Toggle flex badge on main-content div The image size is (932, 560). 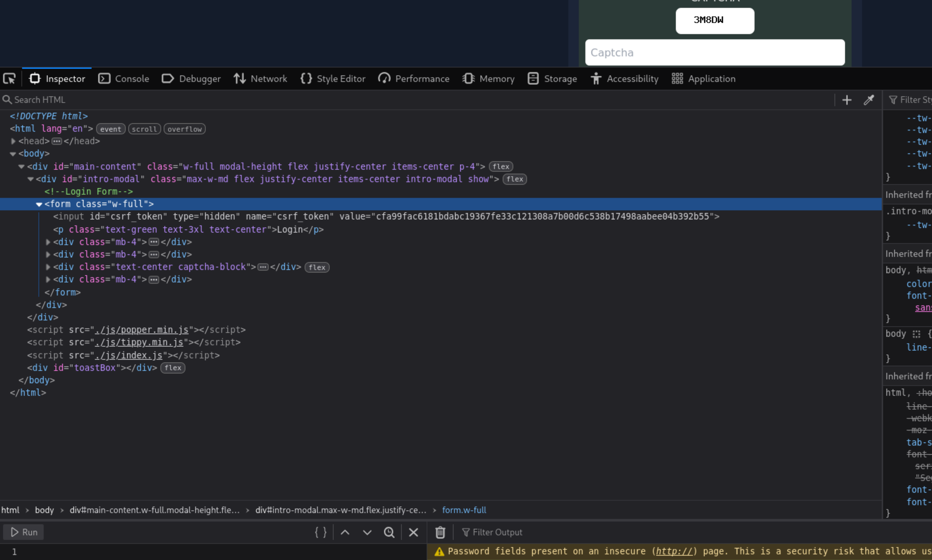501,166
